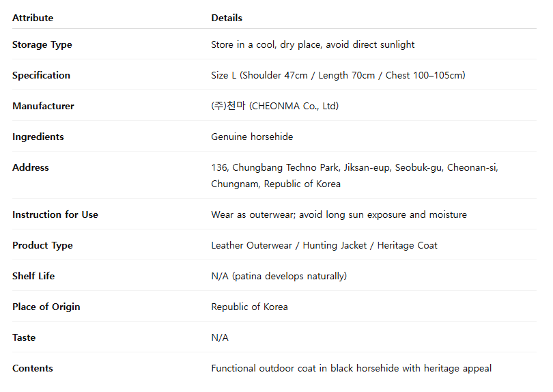553x392 pixels.
Task: Click the Functional outdoor coat description text
Action: (352, 368)
